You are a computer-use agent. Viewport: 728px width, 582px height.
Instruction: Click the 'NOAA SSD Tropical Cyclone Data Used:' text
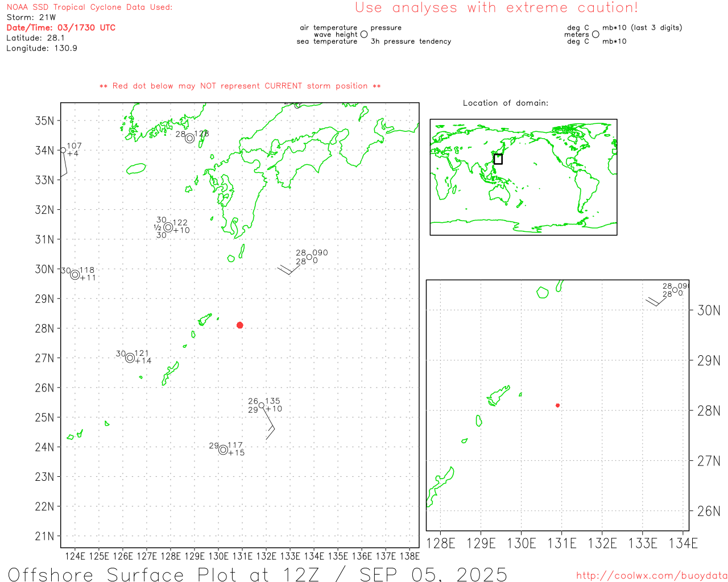tap(89, 7)
